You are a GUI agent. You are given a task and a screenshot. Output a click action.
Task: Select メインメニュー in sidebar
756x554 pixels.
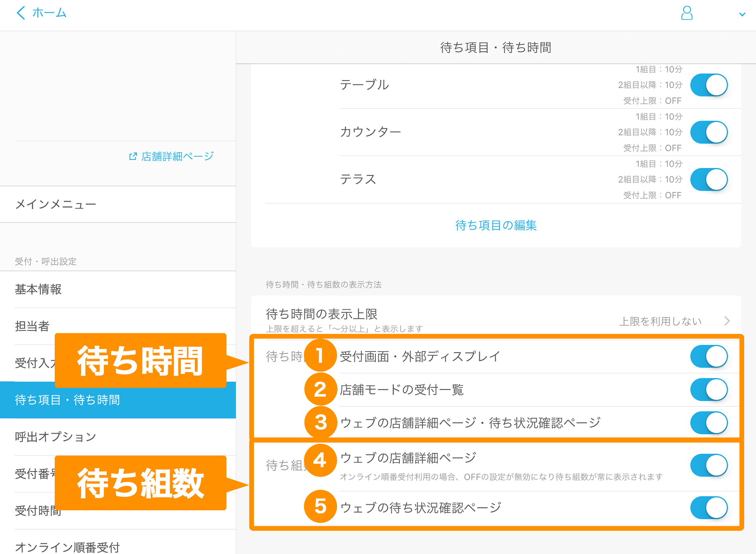coord(118,204)
